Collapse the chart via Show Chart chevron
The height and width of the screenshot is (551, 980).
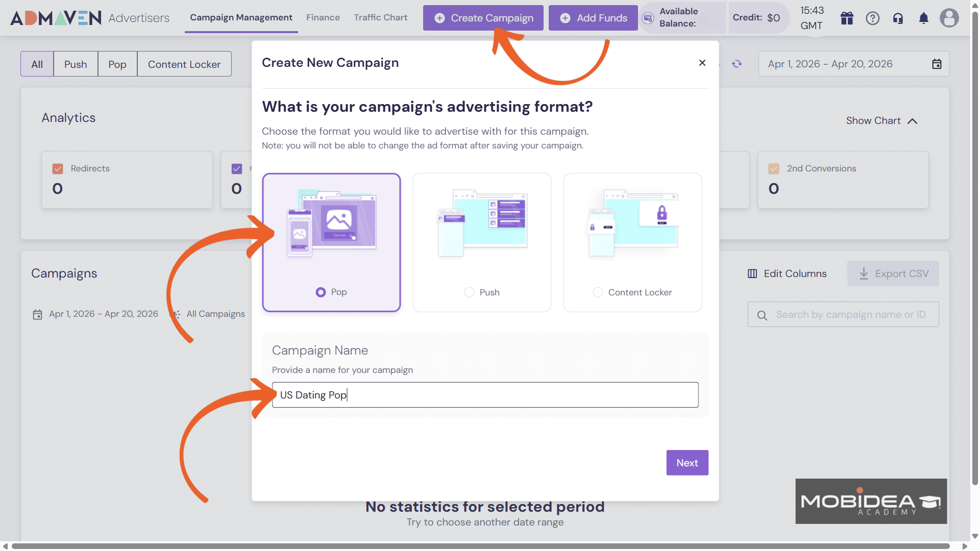913,121
